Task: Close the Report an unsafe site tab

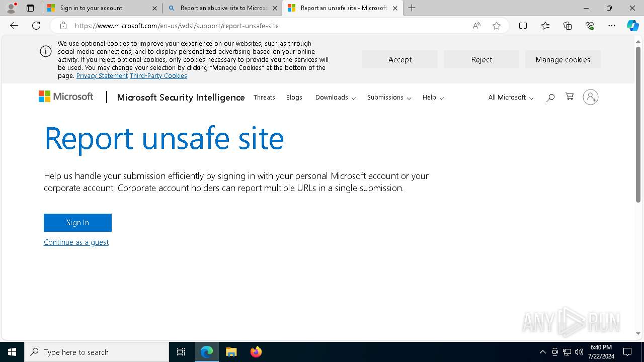Action: pyautogui.click(x=395, y=8)
